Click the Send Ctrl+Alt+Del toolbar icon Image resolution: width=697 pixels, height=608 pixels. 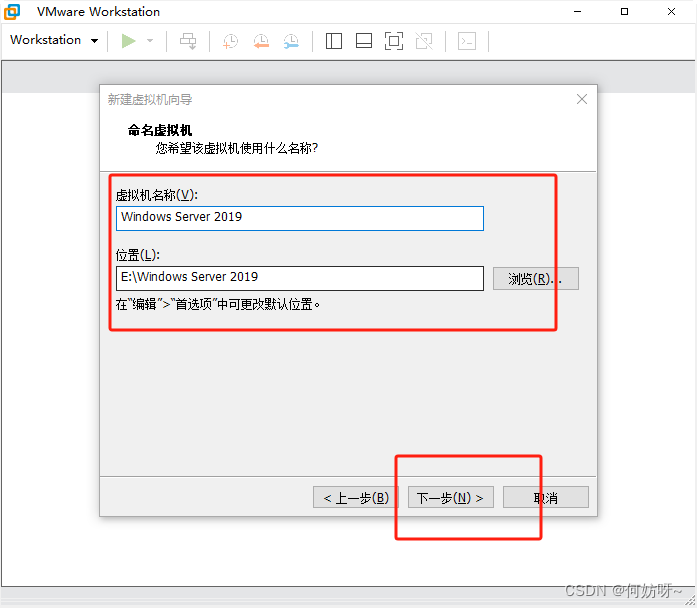[x=188, y=41]
